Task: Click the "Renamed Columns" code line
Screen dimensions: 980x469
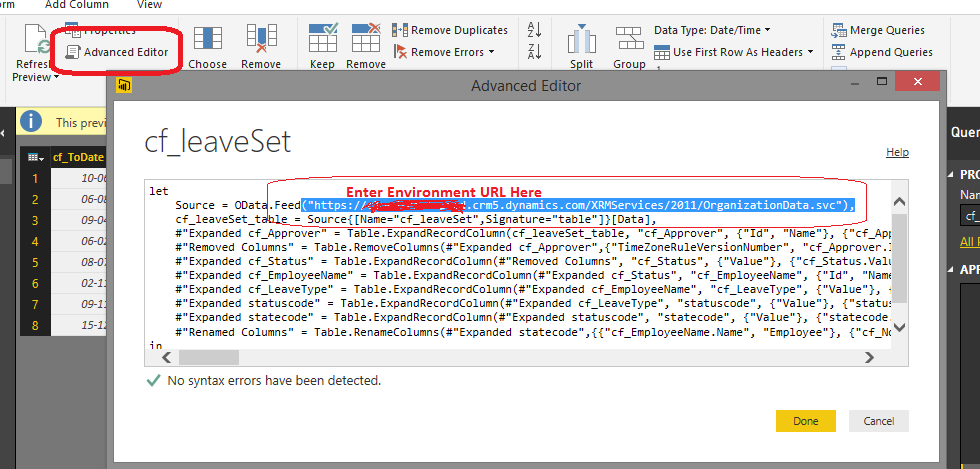Action: click(x=533, y=332)
